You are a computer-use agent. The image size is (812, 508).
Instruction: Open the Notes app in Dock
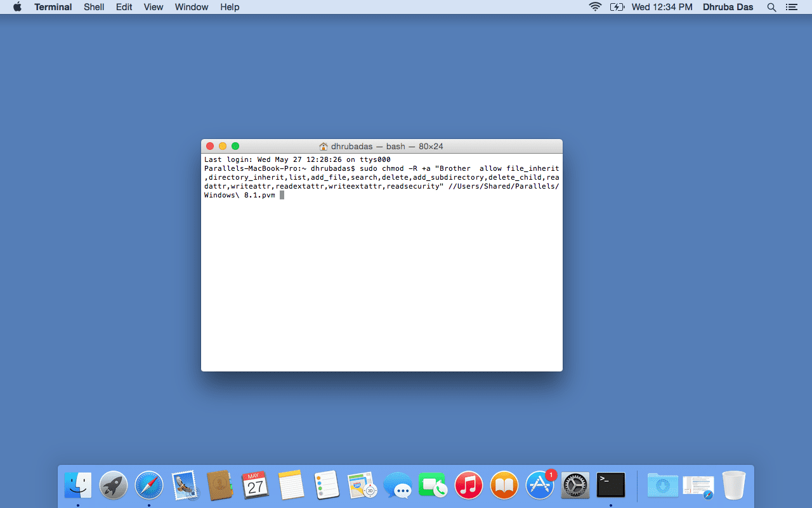point(291,486)
